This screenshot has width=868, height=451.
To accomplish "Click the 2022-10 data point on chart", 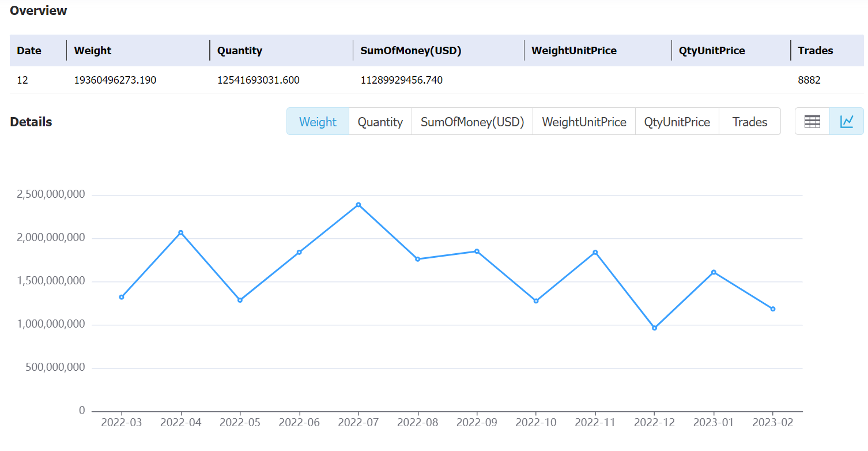I will [x=536, y=301].
